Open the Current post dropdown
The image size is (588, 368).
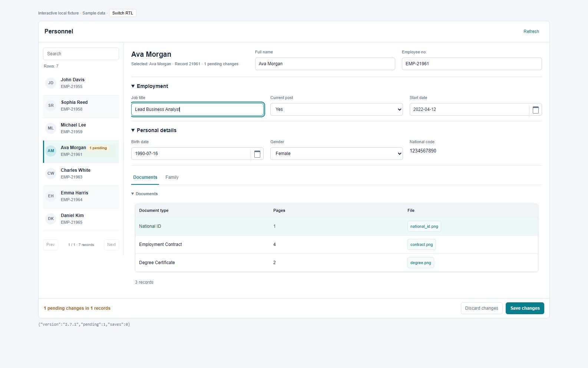[x=336, y=109]
